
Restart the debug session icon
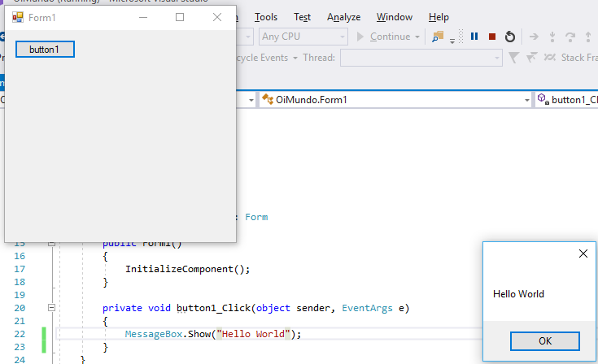(x=510, y=37)
